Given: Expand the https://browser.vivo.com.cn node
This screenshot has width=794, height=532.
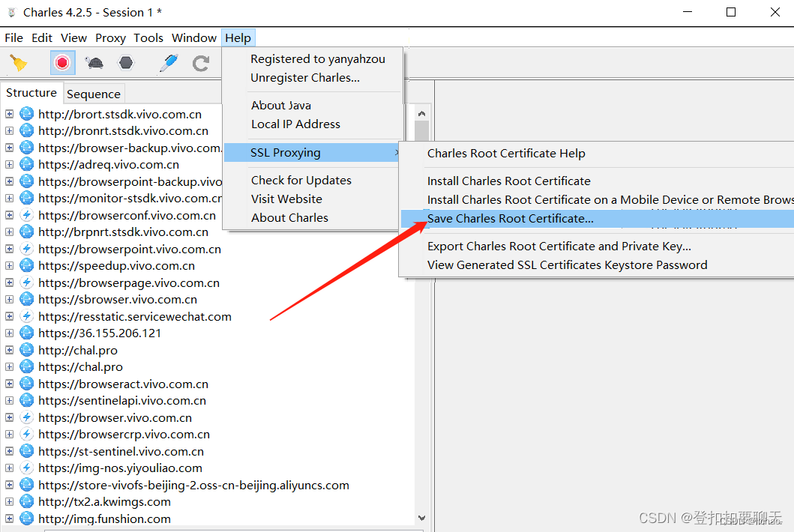Looking at the screenshot, I should pos(9,417).
